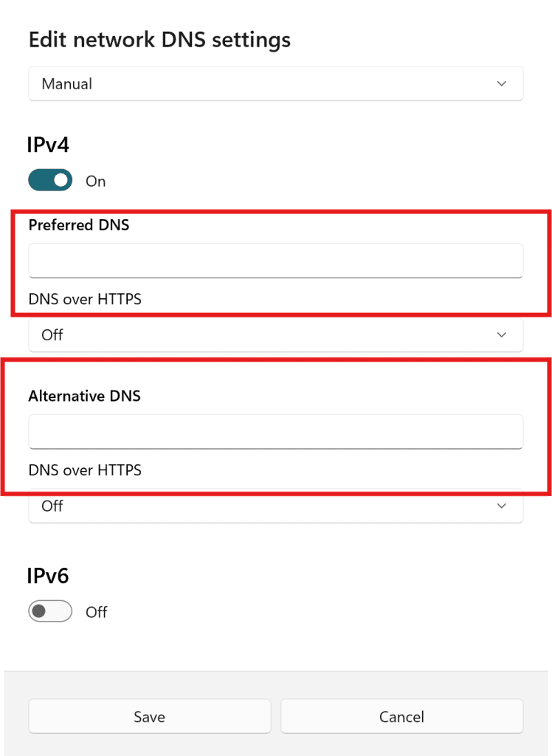Viewport: 552px width, 756px height.
Task: Click the Preferred DNS label
Action: 79,225
